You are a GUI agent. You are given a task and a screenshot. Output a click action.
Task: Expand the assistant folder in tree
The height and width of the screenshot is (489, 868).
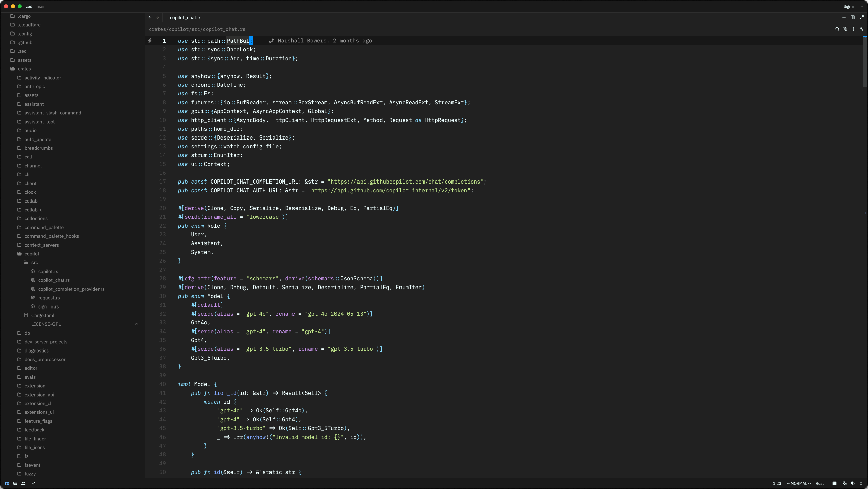pos(34,104)
